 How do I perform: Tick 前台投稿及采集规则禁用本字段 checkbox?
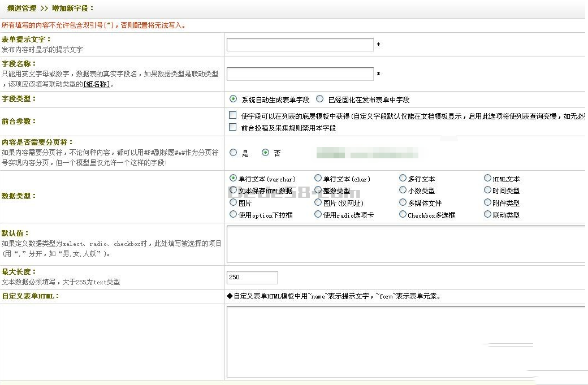point(232,128)
